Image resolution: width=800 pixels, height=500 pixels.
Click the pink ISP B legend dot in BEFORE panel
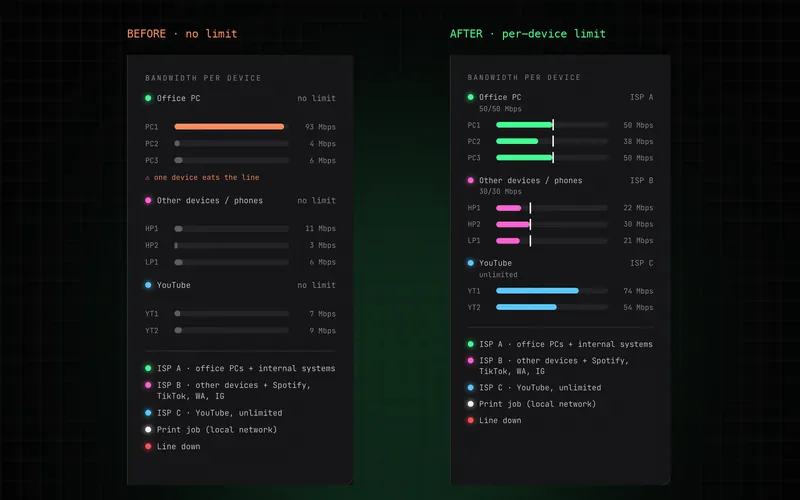click(148, 385)
